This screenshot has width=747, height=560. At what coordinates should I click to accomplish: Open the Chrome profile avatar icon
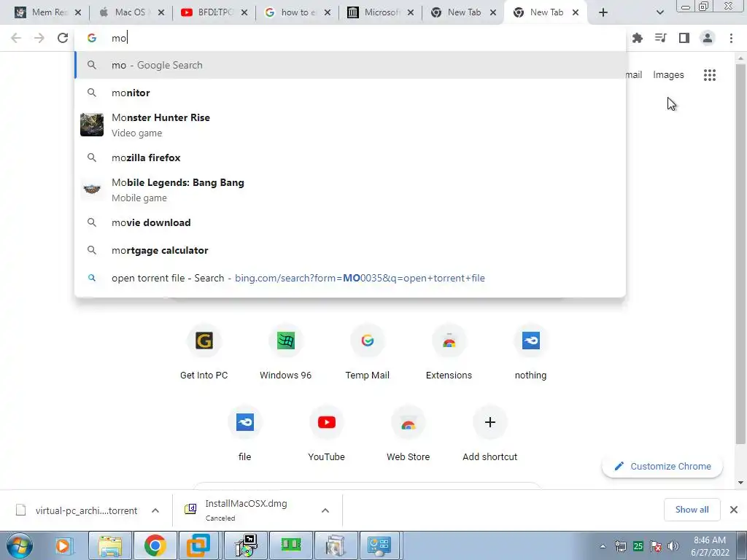(708, 38)
